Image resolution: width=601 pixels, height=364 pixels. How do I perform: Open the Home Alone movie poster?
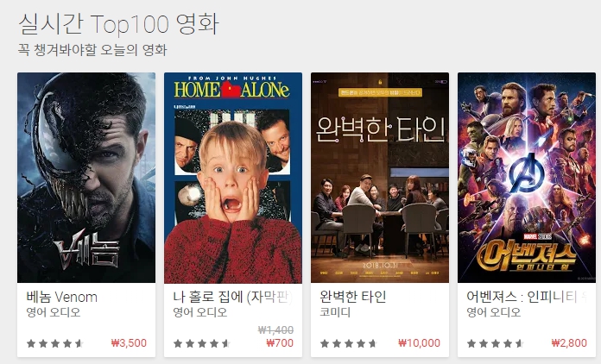point(233,178)
